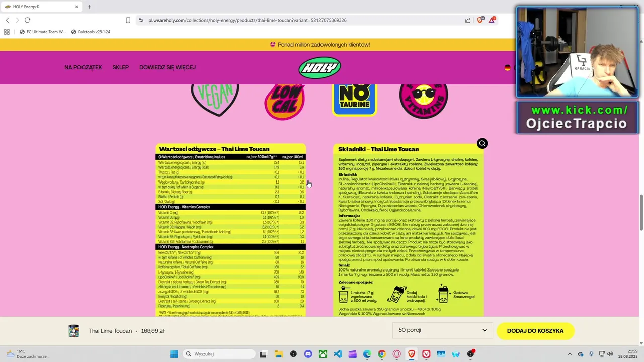
Task: Click the share icon in address bar
Action: (468, 20)
